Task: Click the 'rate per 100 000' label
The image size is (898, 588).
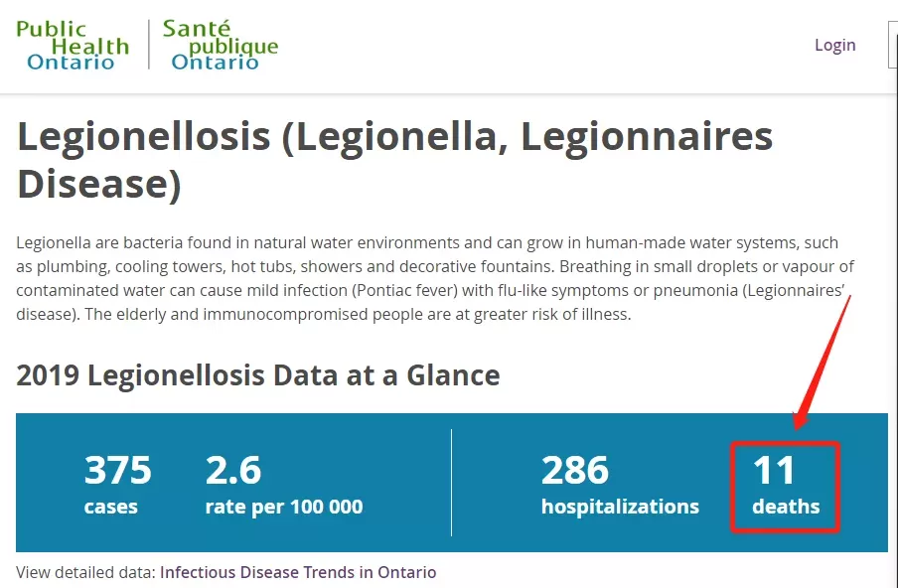Action: coord(284,507)
